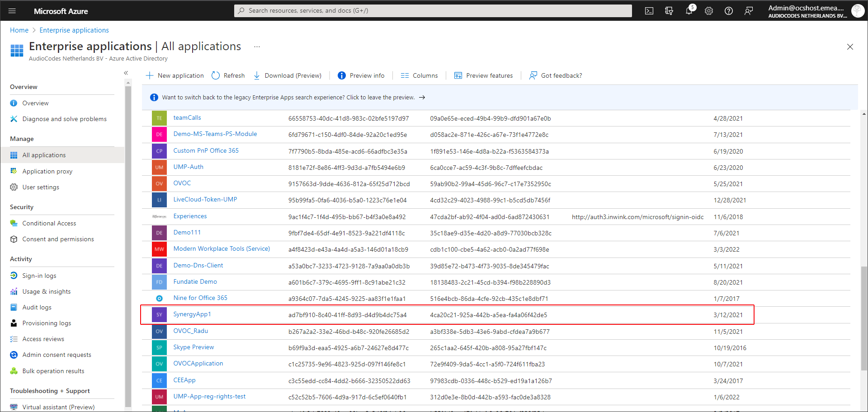Click the CEEApp CE icon
The image size is (868, 412).
coord(159,380)
